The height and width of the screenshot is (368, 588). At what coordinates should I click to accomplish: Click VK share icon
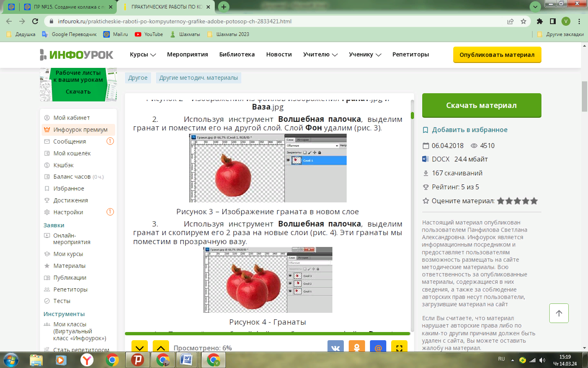335,347
